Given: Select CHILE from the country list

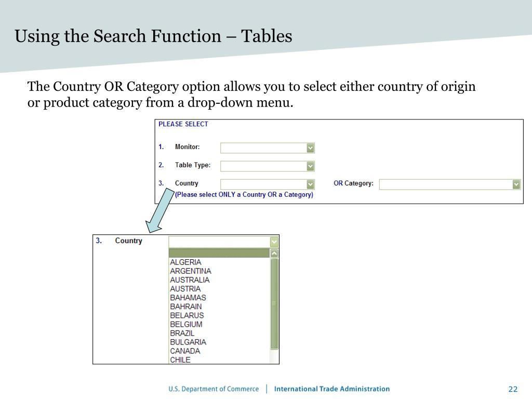Looking at the screenshot, I should 219,360.
